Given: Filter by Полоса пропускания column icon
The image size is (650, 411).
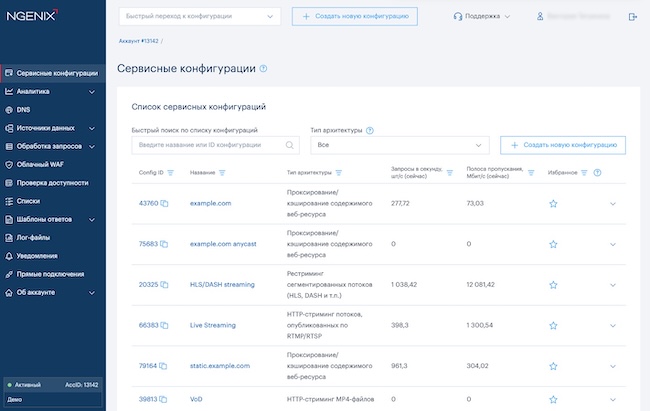Looking at the screenshot, I should coord(531,173).
